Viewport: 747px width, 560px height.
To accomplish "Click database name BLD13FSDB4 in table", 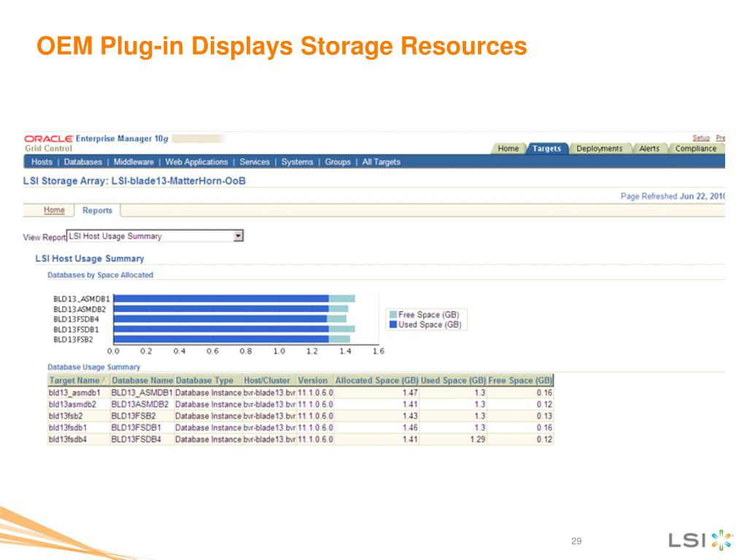I will (x=136, y=439).
